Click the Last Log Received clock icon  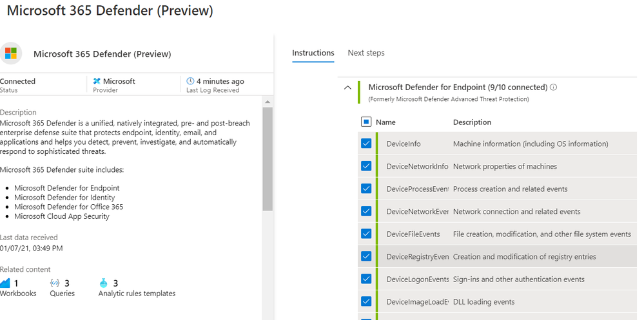pyautogui.click(x=190, y=81)
